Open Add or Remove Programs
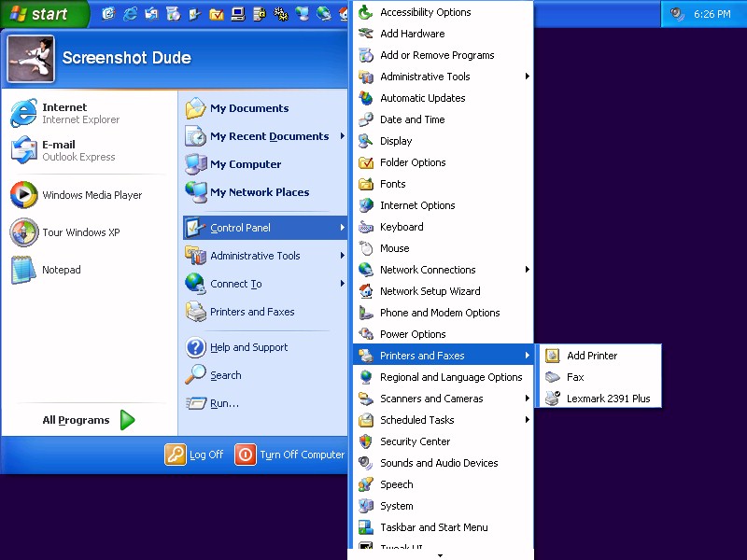This screenshot has width=747, height=560. 437,55
